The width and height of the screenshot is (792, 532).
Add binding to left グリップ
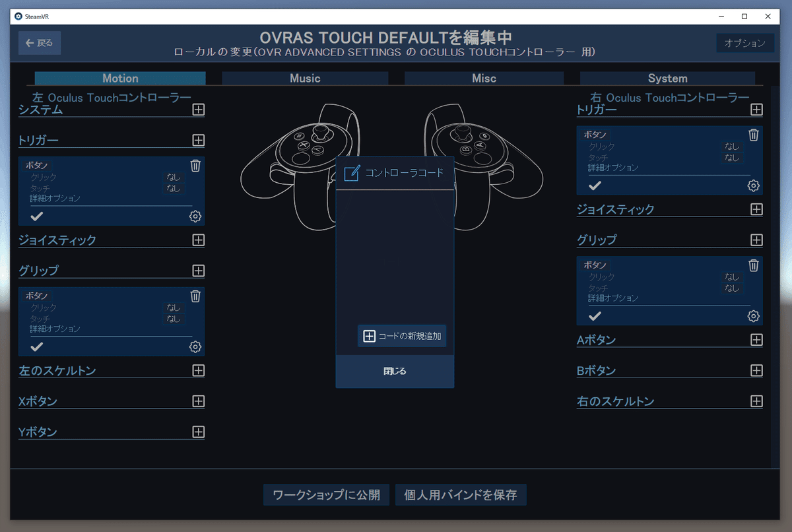pos(198,271)
